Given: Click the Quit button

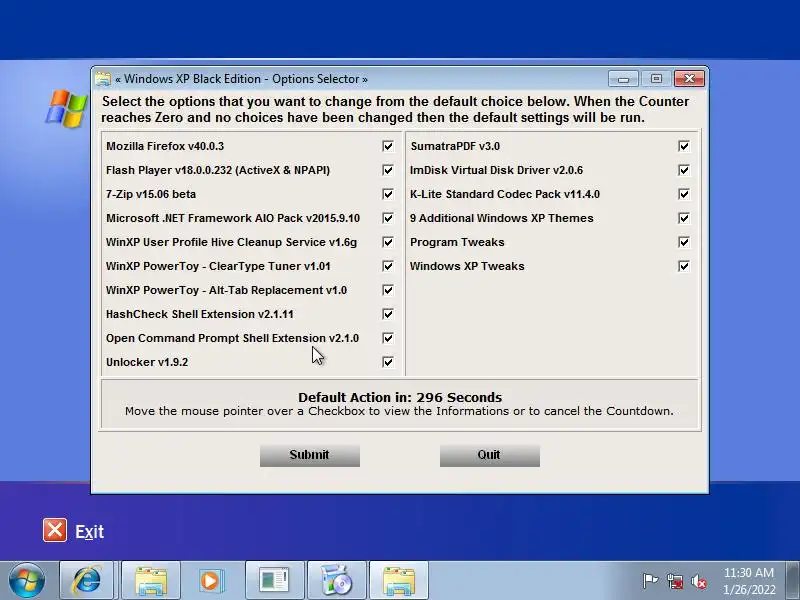Looking at the screenshot, I should click(x=490, y=455).
